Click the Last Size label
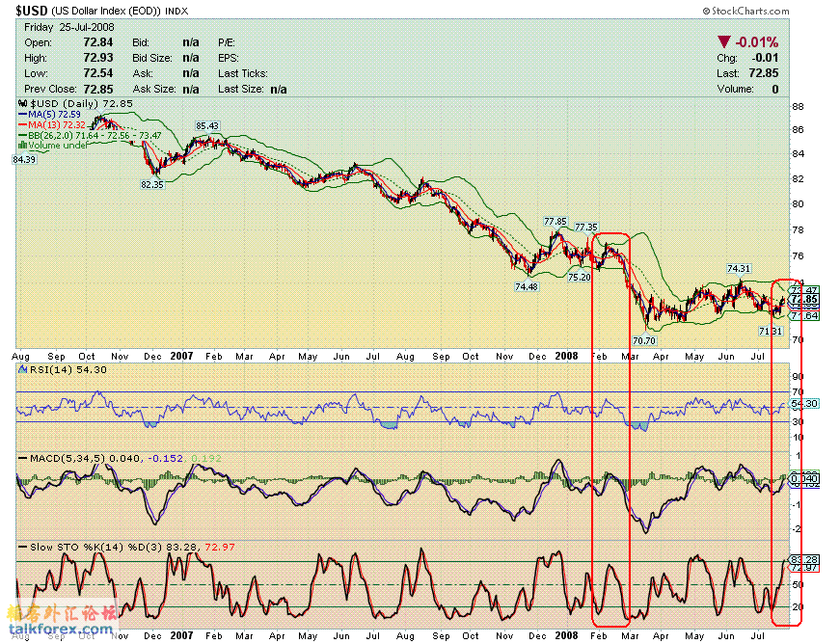This screenshot has height=644, width=840. (240, 89)
